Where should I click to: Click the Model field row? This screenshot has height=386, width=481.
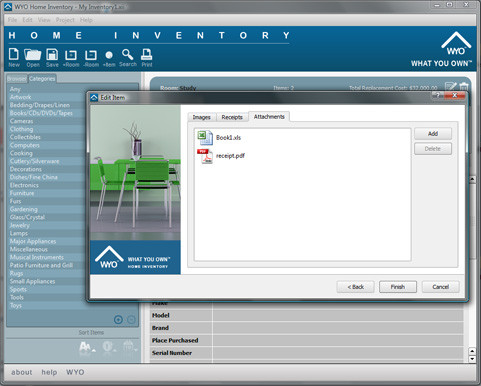[307, 315]
